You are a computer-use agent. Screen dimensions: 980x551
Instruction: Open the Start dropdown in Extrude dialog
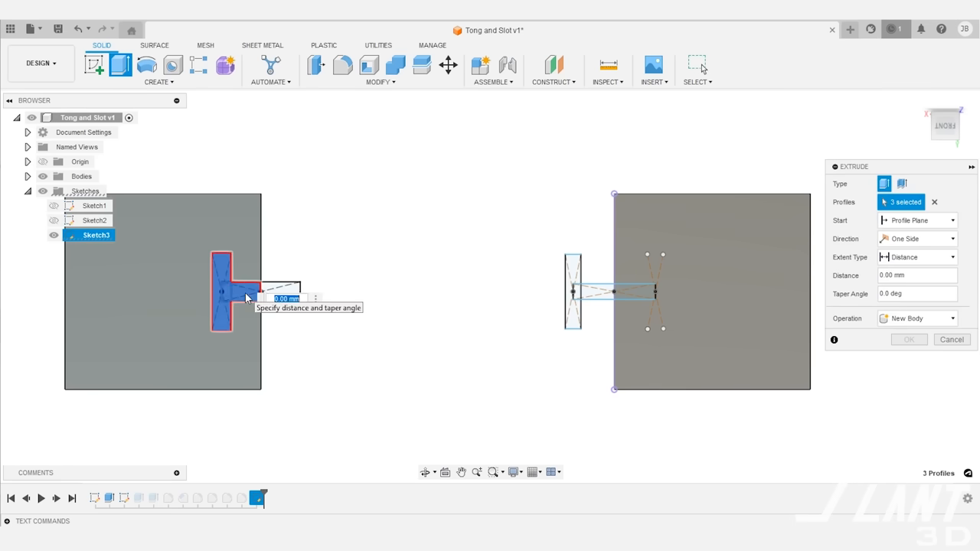click(952, 220)
